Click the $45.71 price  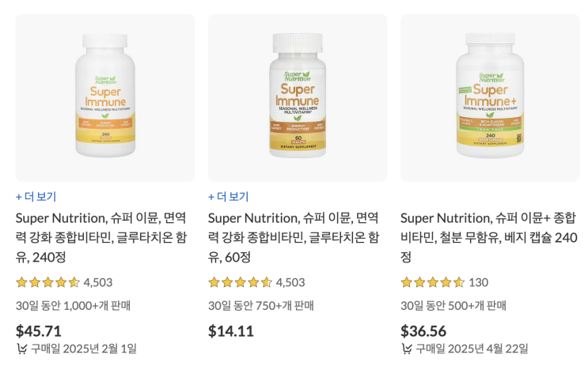[39, 331]
